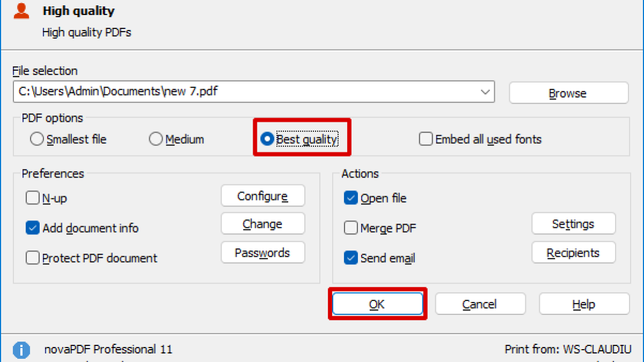Uncheck Add document info
Screen dimensions: 644x362
(x=33, y=228)
